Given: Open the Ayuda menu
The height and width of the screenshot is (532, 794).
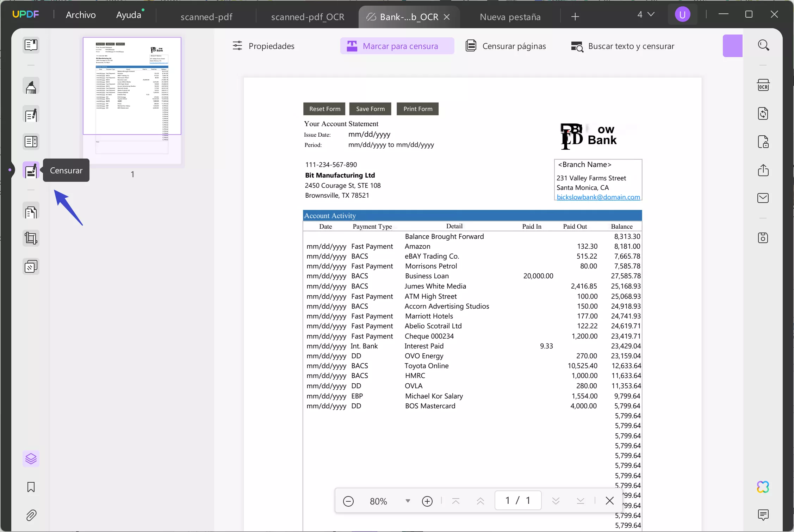Looking at the screenshot, I should (x=129, y=15).
